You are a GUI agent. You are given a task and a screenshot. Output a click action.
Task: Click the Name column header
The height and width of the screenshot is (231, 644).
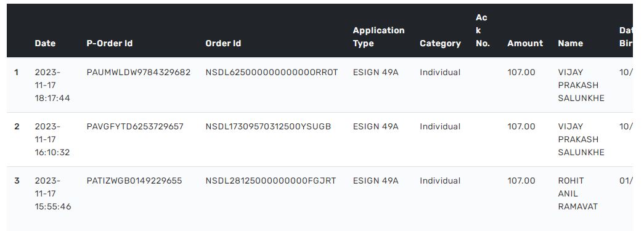[x=570, y=44]
